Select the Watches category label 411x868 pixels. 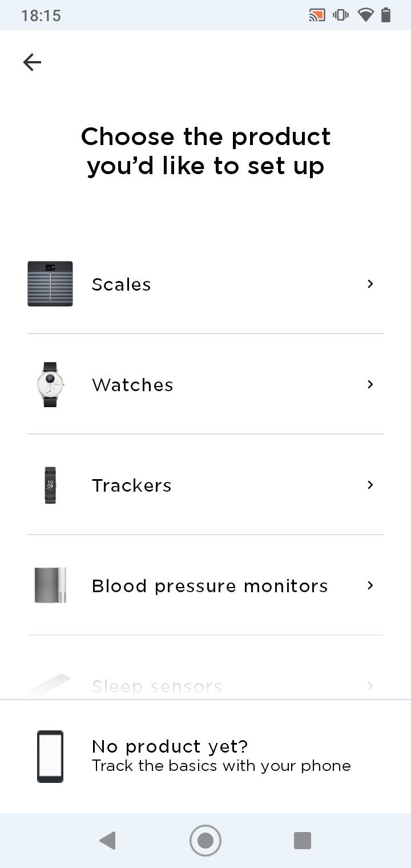coord(132,385)
